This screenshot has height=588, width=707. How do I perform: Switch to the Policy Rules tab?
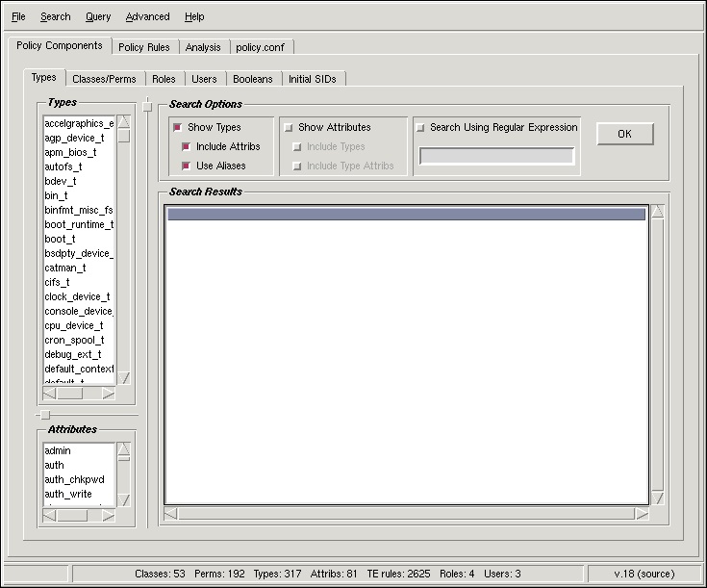click(x=145, y=47)
